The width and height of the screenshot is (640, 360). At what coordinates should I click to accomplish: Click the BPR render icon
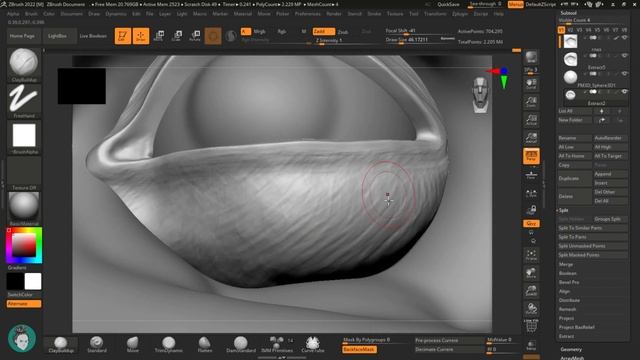(x=531, y=58)
